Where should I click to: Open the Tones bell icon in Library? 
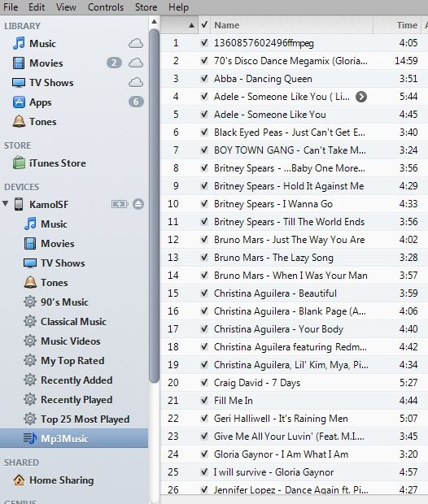[19, 121]
